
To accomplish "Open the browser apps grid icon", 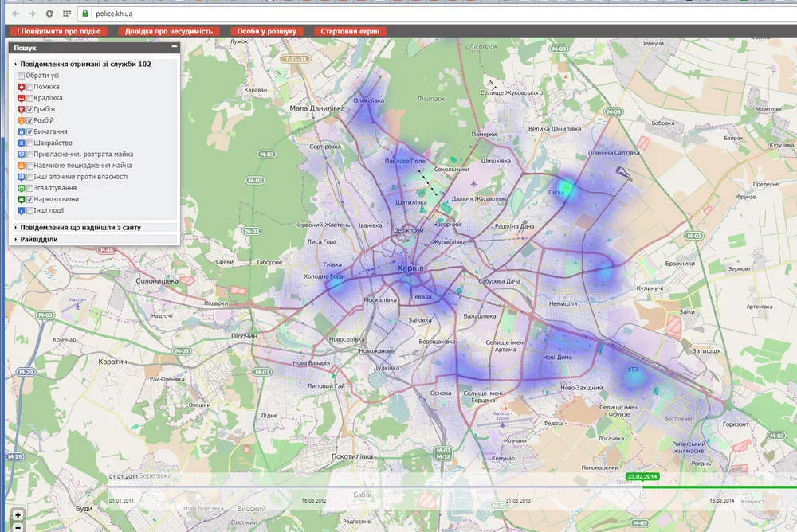I will [x=67, y=14].
